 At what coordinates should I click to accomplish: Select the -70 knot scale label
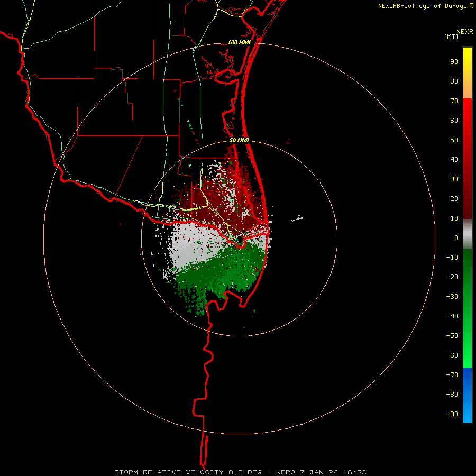[x=452, y=375]
